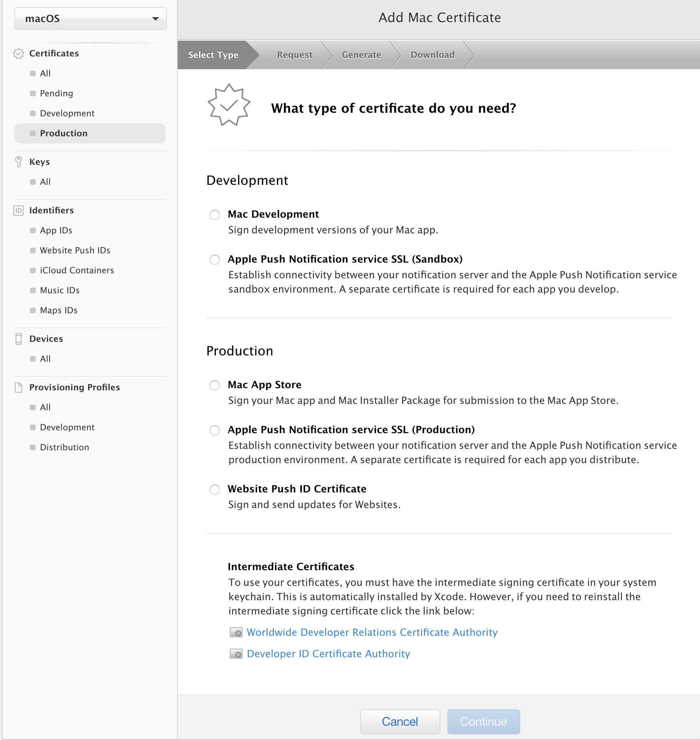Viewport: 700px width, 740px height.
Task: Open All under Keys
Action: 45,182
